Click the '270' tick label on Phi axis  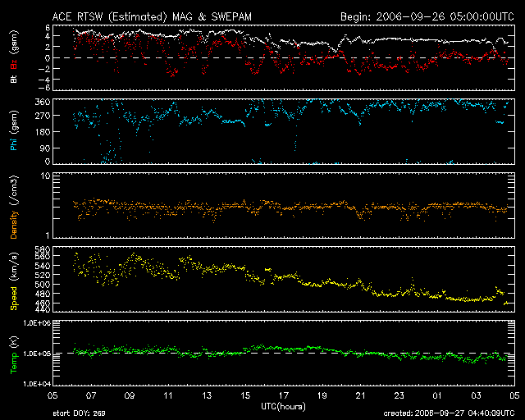point(43,116)
